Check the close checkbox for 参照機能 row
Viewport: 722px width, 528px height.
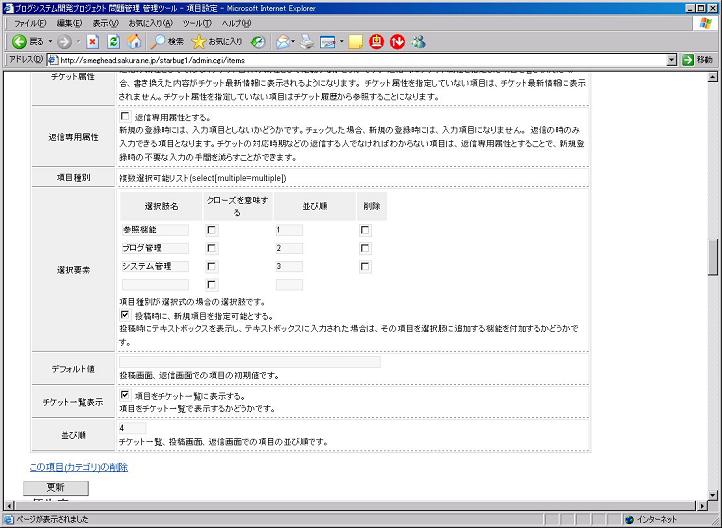tap(211, 230)
